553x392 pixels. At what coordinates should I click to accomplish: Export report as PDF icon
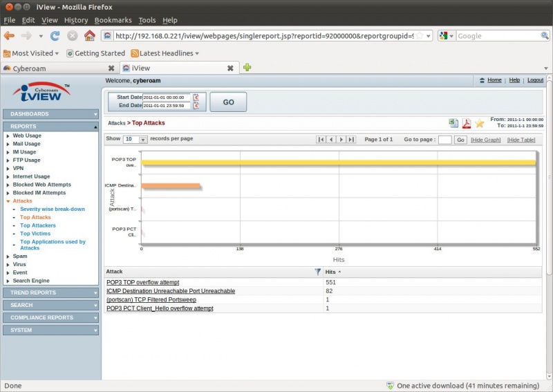(466, 123)
